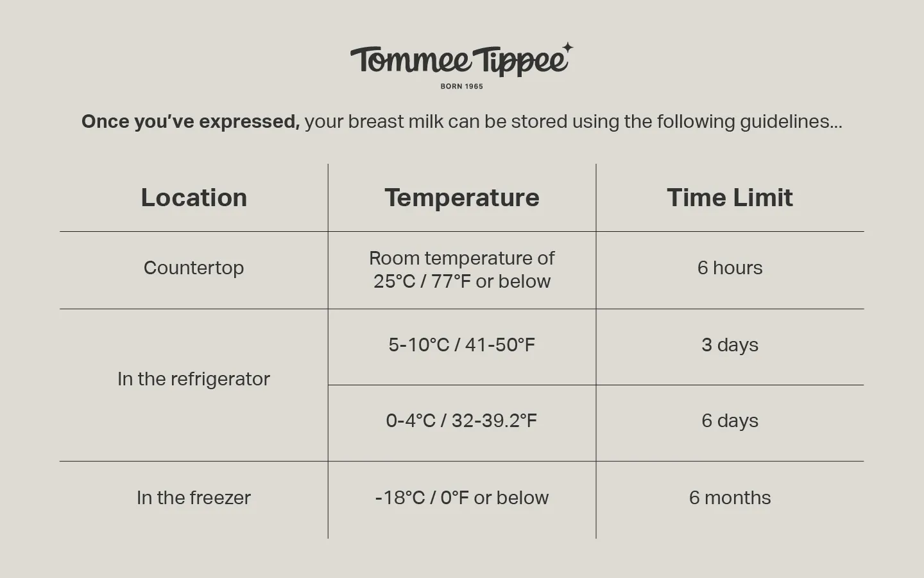The height and width of the screenshot is (578, 924).
Task: Select the "6 hours" time limit
Action: [730, 268]
